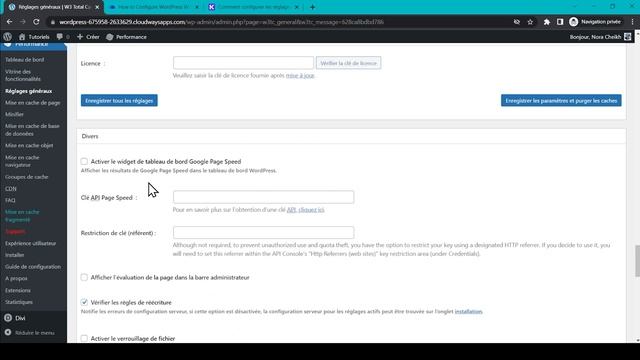Open the Performance admin bar menu
Viewport: 640px width, 360px height.
pos(127,37)
